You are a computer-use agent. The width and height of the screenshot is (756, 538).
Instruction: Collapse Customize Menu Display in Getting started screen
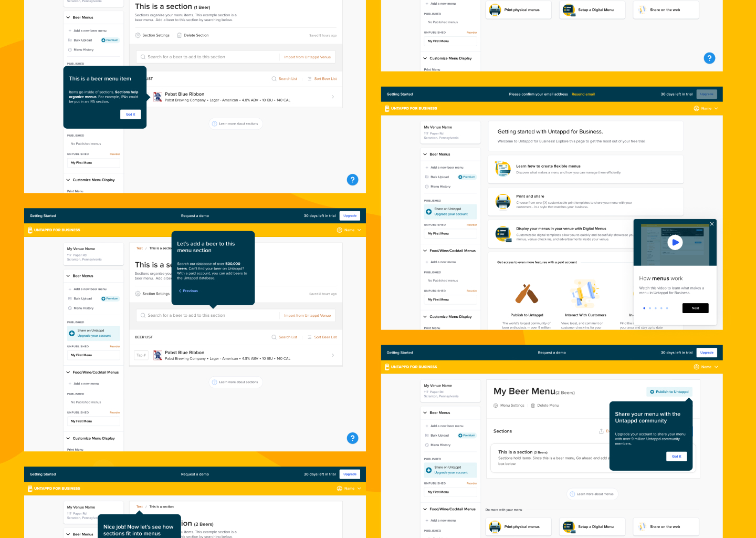[425, 317]
